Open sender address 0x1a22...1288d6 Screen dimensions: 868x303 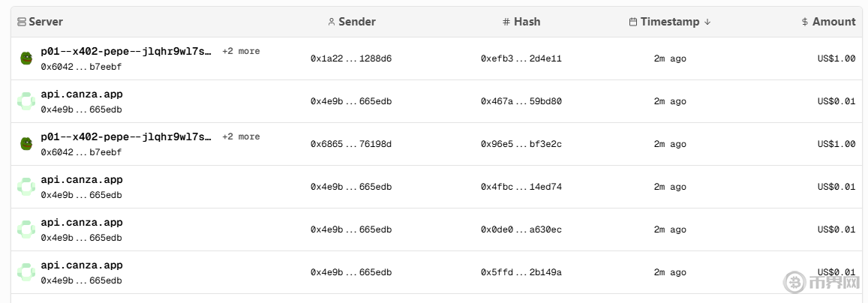351,58
